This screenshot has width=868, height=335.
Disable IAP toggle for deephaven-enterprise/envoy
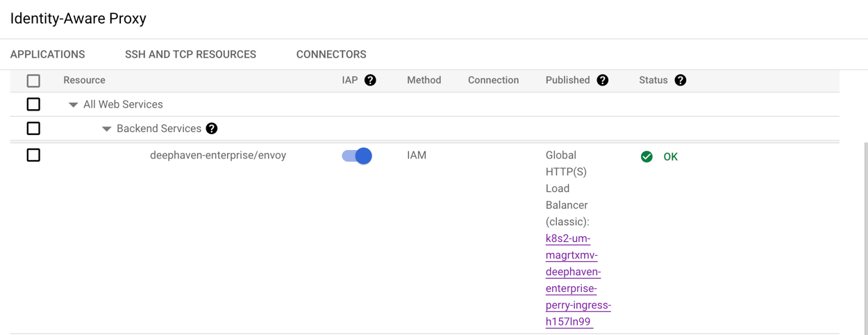[357, 156]
